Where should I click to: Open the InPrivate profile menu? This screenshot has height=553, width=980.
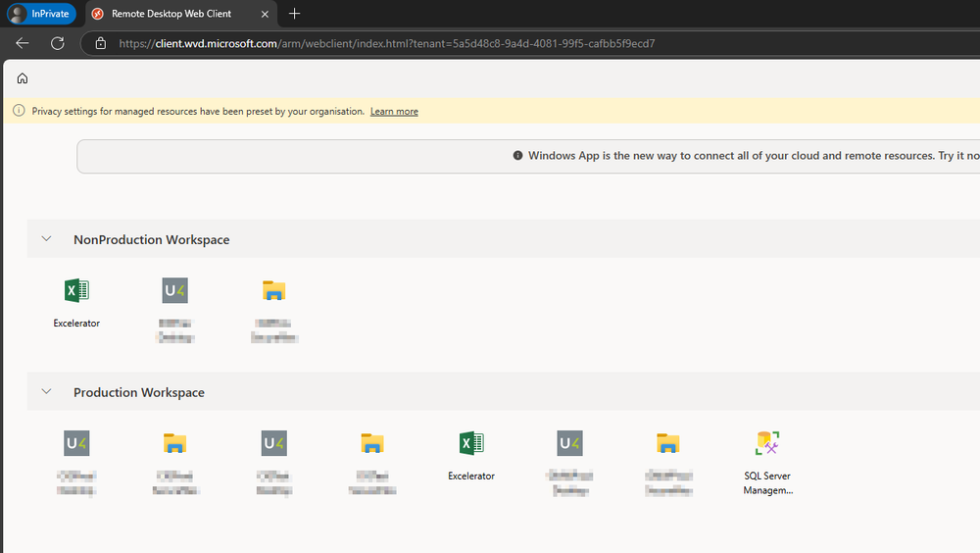coord(41,14)
